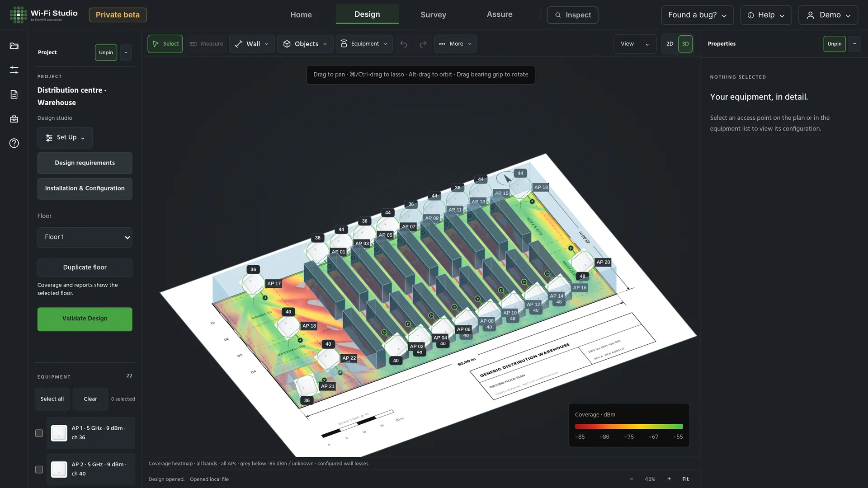Image resolution: width=868 pixels, height=488 pixels.
Task: Go to the Home tab
Action: 301,14
